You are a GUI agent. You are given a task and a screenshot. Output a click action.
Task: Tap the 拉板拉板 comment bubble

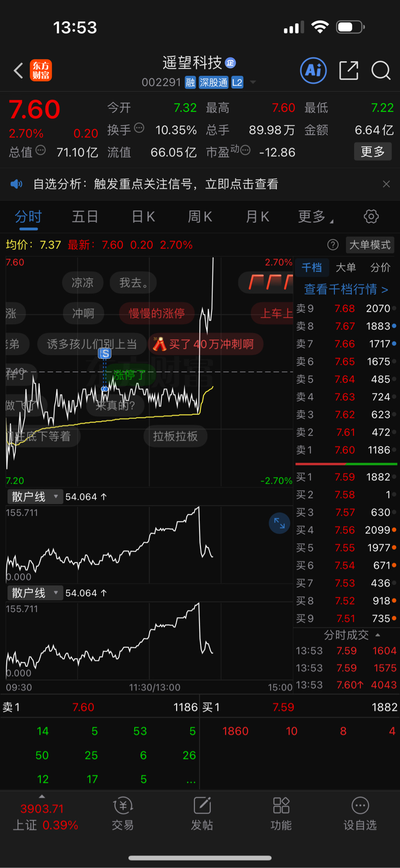point(176,436)
